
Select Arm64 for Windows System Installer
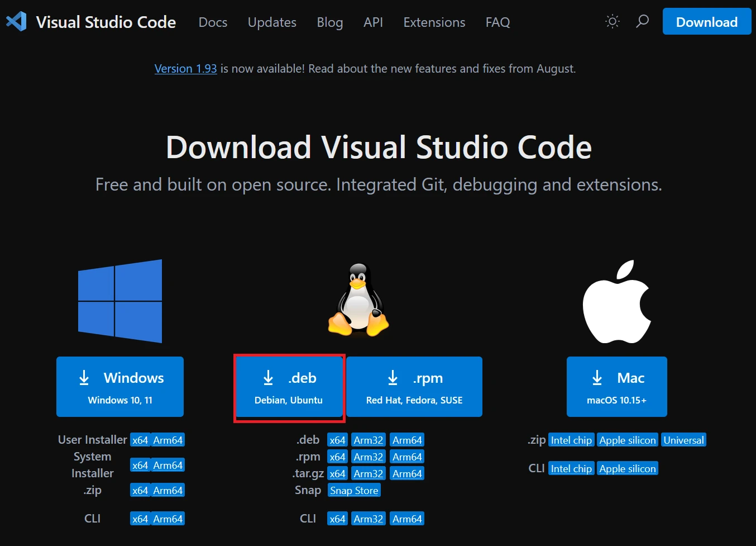pyautogui.click(x=168, y=466)
